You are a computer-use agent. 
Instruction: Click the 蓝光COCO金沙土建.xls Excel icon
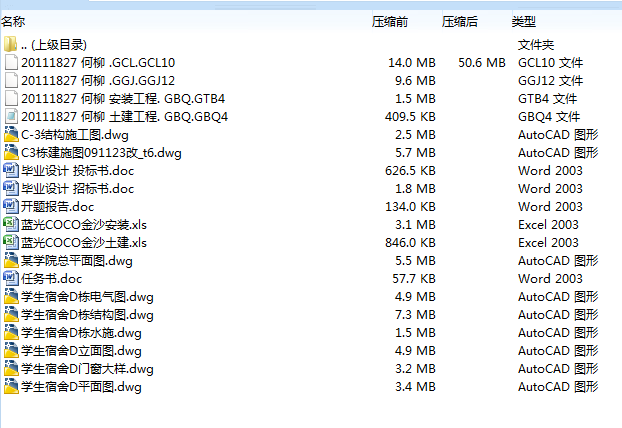click(11, 243)
